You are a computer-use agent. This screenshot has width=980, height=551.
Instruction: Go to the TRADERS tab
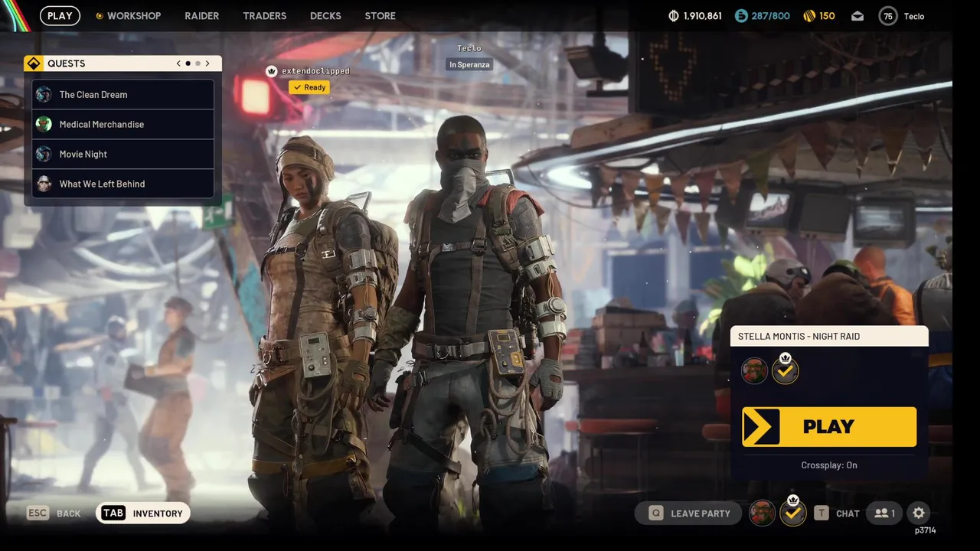coord(264,15)
